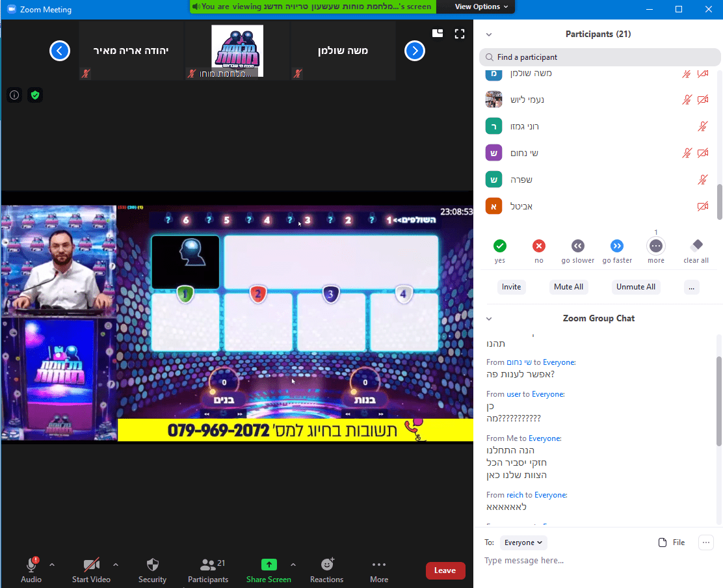The height and width of the screenshot is (588, 723).
Task: Open share options arrow beside Share Screen
Action: tap(293, 565)
